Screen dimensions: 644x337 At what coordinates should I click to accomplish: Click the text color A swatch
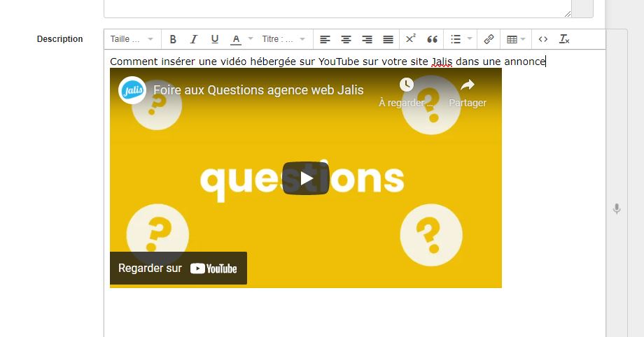click(x=236, y=39)
